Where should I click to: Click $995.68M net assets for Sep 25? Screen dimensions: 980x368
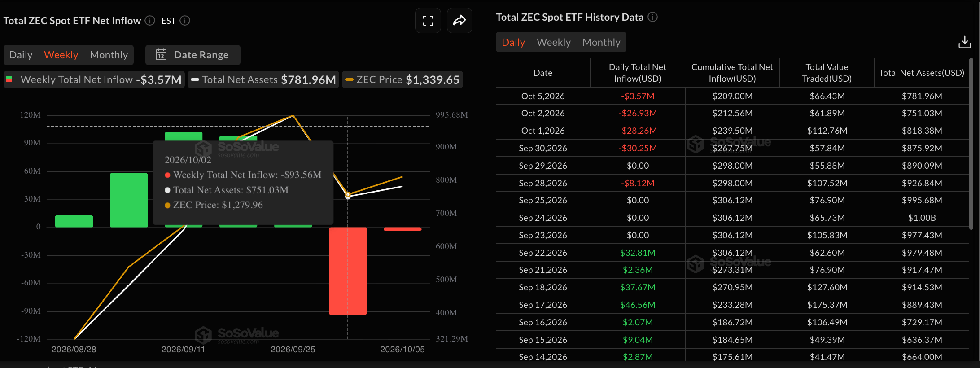922,200
